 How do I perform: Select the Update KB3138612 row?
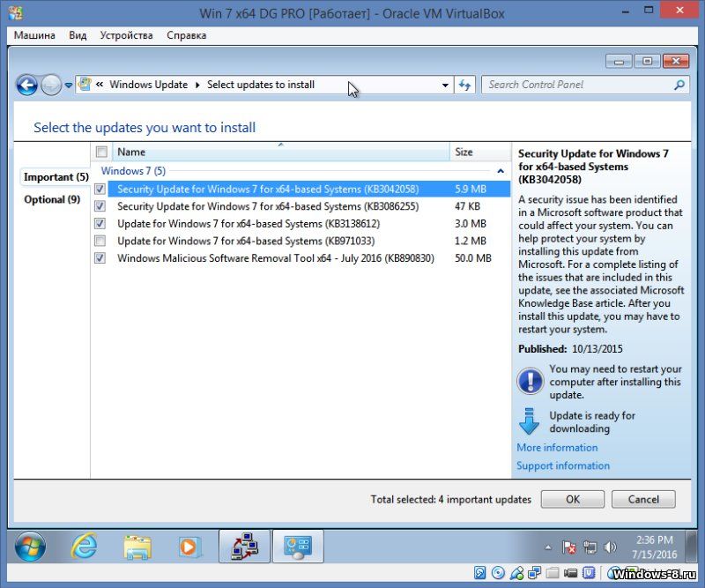(x=302, y=224)
